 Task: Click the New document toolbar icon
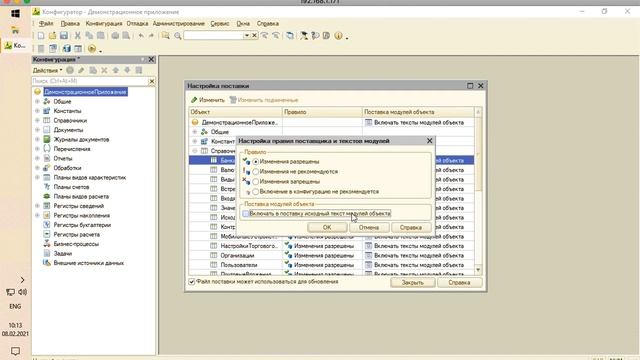tap(41, 36)
